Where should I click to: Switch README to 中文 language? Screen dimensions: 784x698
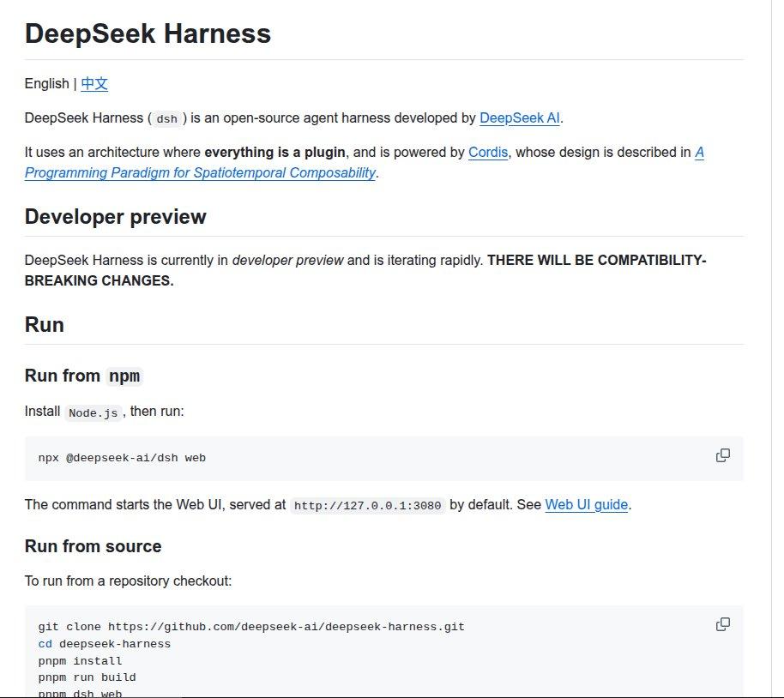(x=94, y=83)
